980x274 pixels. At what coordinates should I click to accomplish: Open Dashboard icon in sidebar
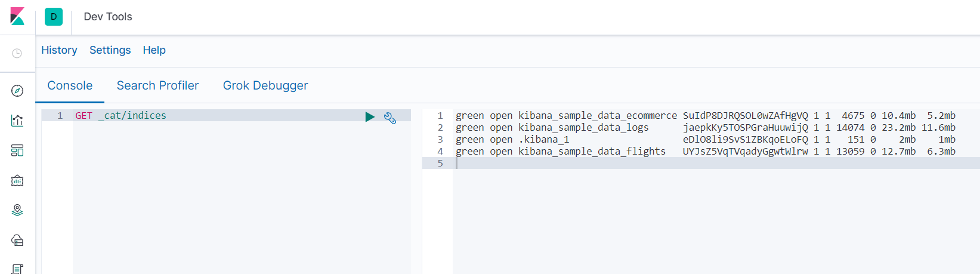click(17, 150)
